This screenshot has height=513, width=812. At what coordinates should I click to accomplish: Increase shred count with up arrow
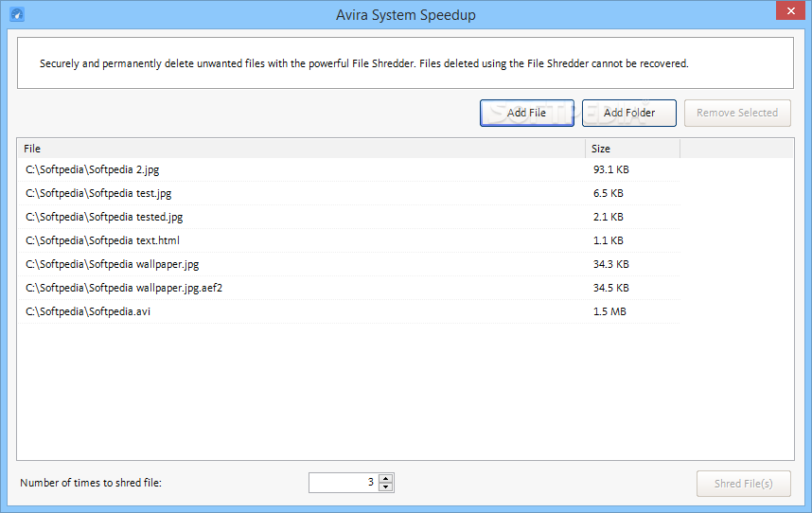(386, 478)
